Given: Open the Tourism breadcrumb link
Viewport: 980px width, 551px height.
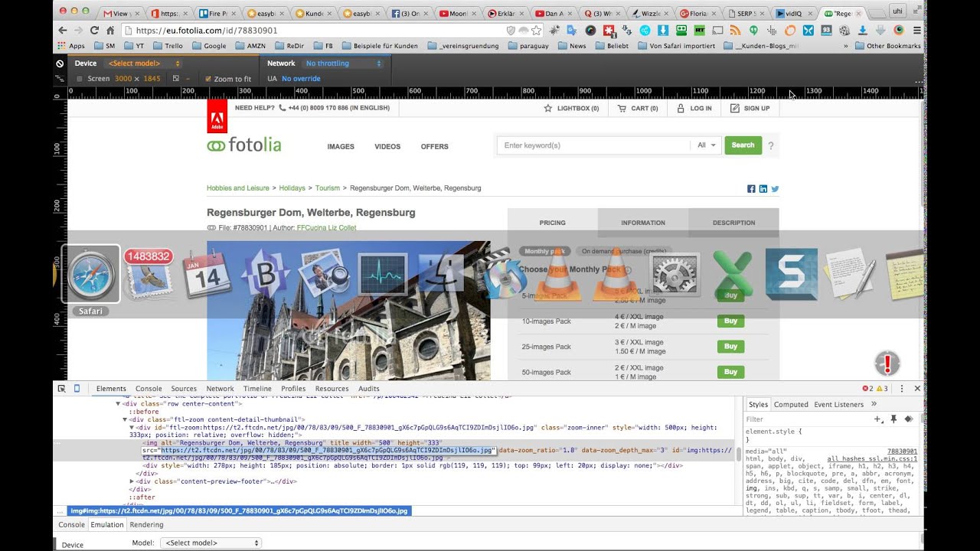Looking at the screenshot, I should point(328,188).
